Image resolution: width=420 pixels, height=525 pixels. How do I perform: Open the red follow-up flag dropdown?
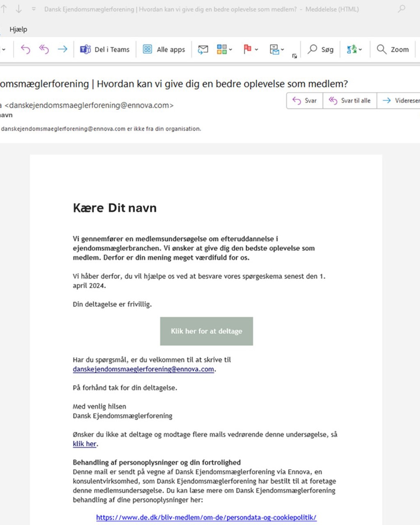coord(251,50)
